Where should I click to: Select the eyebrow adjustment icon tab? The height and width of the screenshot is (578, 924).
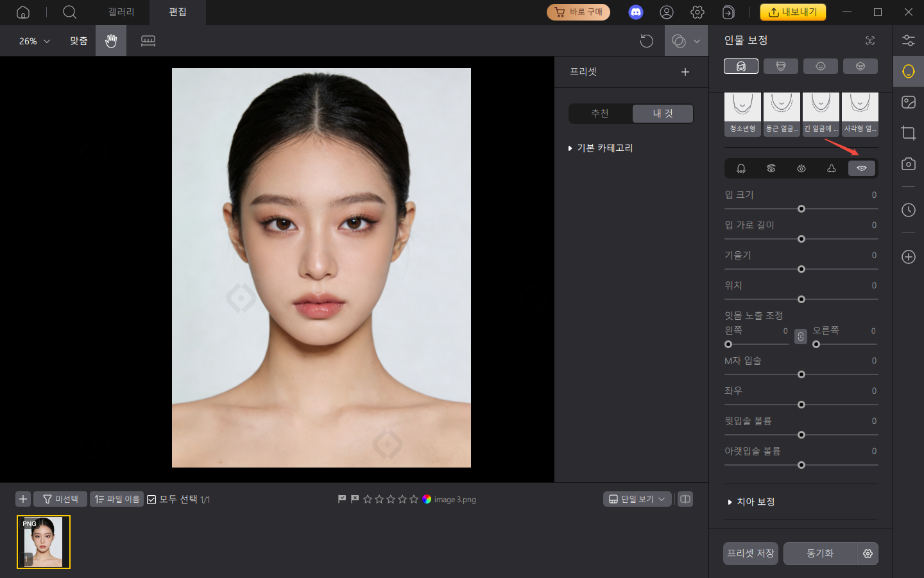click(771, 168)
